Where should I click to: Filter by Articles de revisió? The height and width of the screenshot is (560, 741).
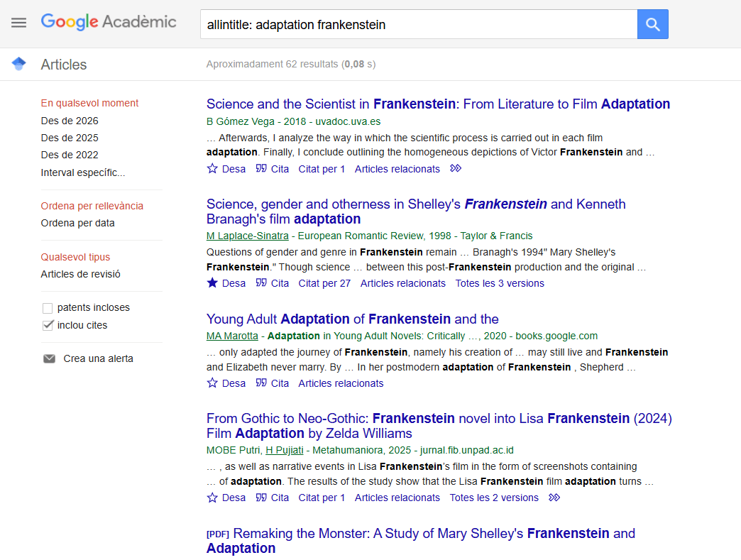pos(80,274)
